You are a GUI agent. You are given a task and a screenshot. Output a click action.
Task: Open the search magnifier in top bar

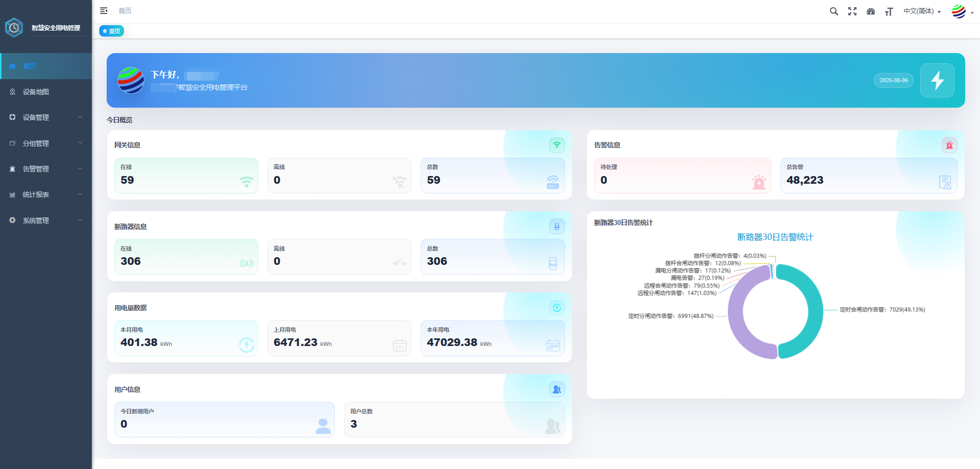[x=834, y=11]
